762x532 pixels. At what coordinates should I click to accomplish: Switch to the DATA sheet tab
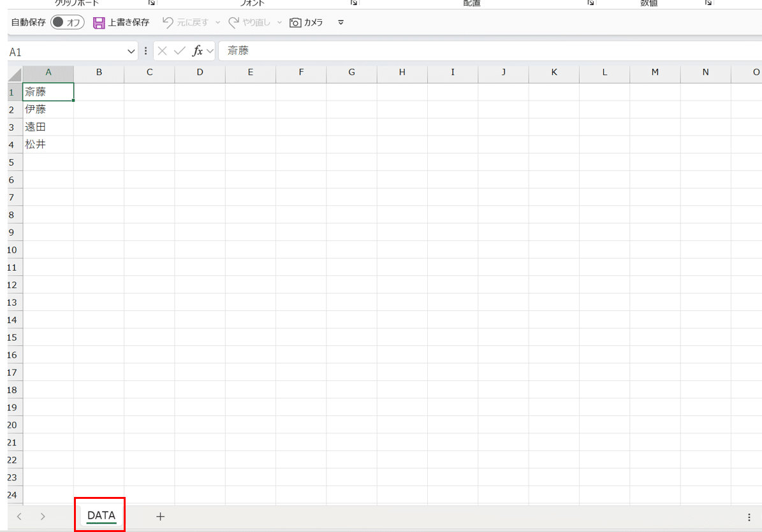click(101, 515)
